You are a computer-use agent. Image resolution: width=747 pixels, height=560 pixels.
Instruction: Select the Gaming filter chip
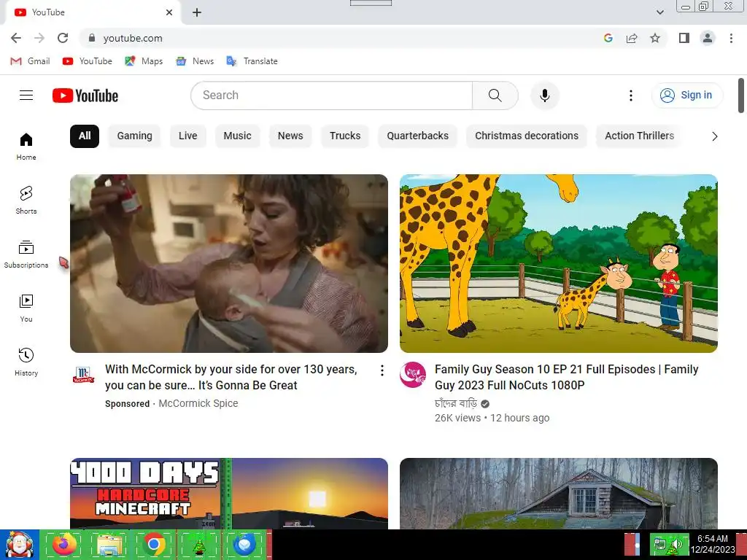[x=134, y=136]
